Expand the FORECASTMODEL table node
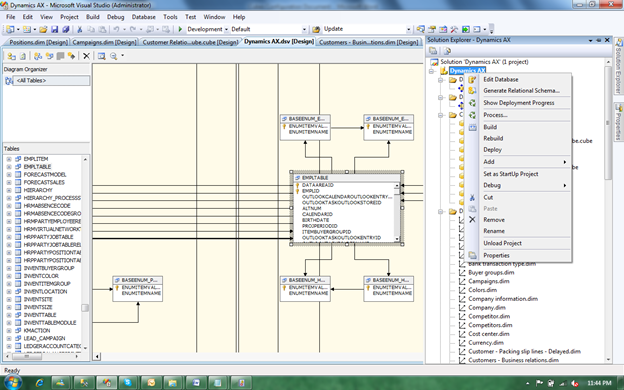Screen dimensions: 624x390 (x=9, y=174)
